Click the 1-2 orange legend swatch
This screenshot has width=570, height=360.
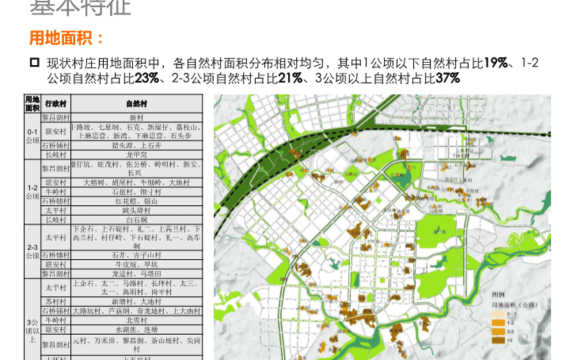coord(498,323)
